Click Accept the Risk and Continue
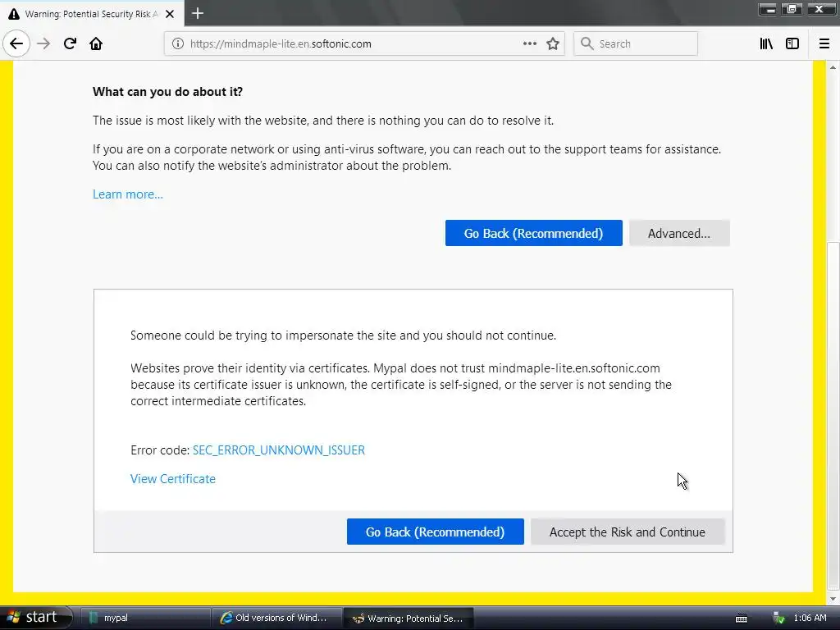 tap(628, 532)
